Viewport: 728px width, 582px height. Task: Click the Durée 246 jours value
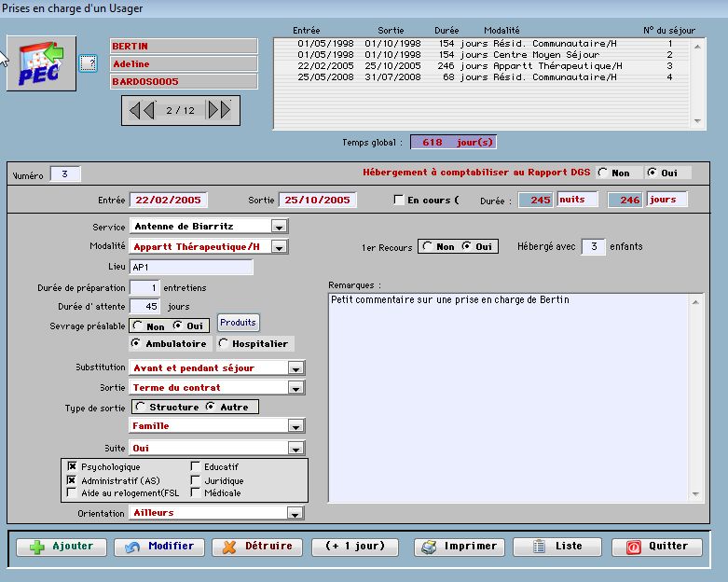click(625, 200)
